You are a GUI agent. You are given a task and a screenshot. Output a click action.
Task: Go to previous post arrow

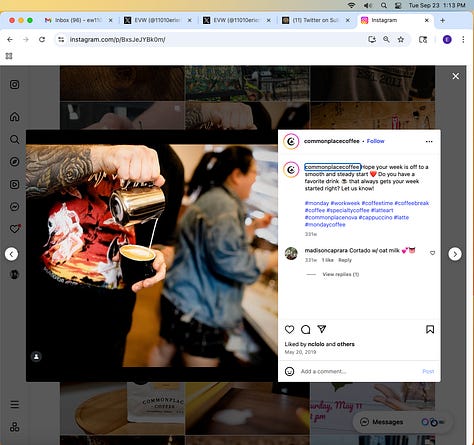(x=11, y=254)
